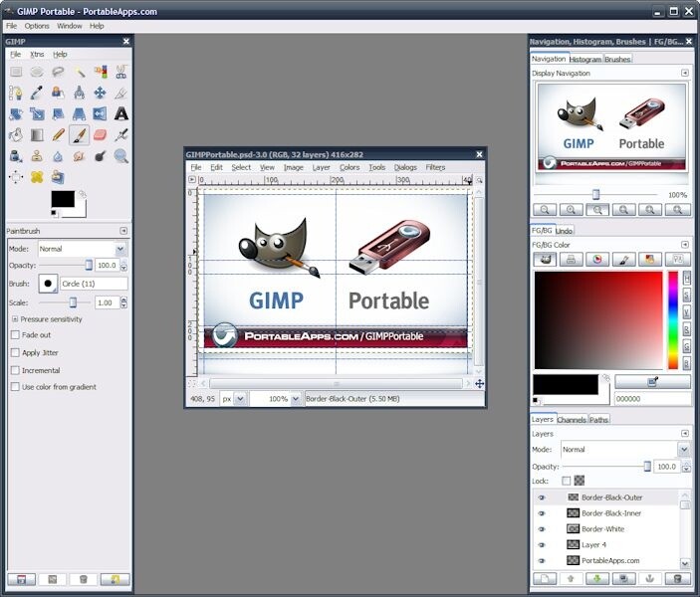This screenshot has height=597, width=700.
Task: Expand Pressure sensitivity options
Action: coord(15,319)
